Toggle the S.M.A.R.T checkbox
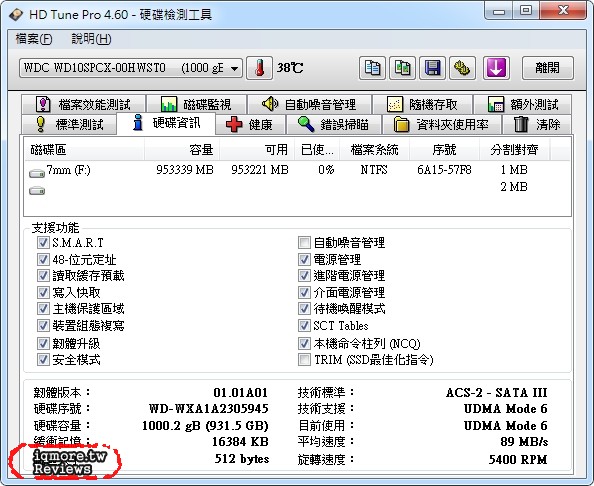This screenshot has height=486, width=594. 43,242
